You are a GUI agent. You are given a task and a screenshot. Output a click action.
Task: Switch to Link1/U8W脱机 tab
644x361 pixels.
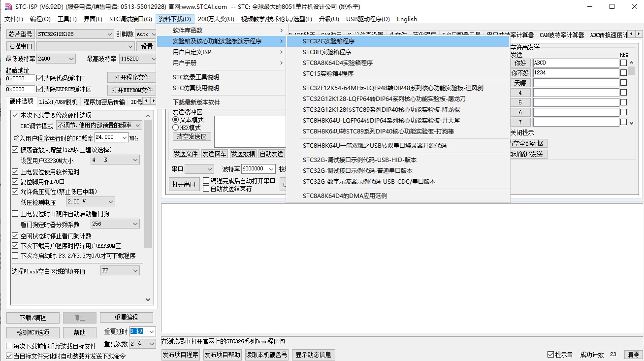58,102
